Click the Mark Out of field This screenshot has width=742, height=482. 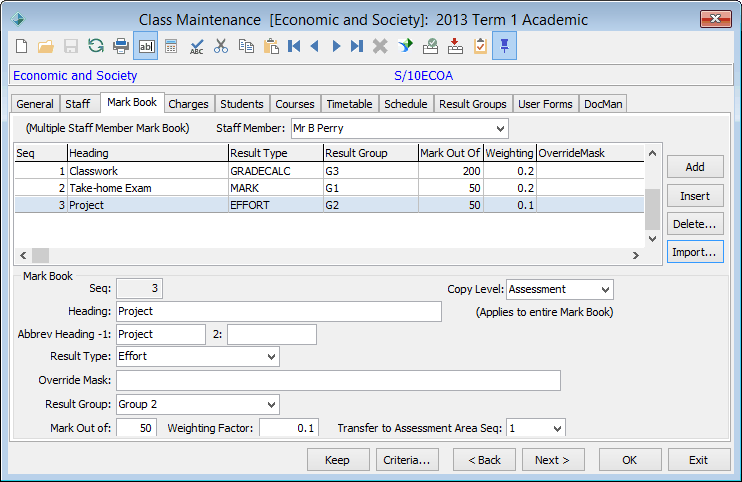(x=136, y=428)
